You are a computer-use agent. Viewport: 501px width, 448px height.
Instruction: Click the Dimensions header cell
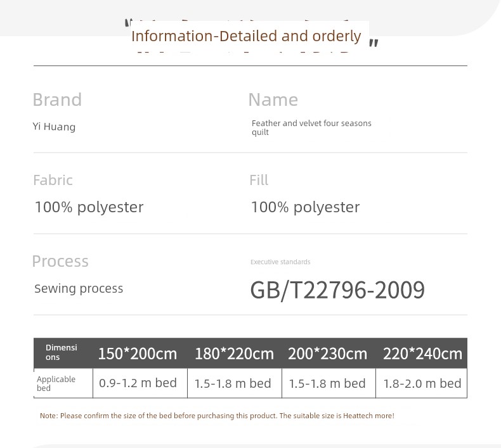point(62,352)
